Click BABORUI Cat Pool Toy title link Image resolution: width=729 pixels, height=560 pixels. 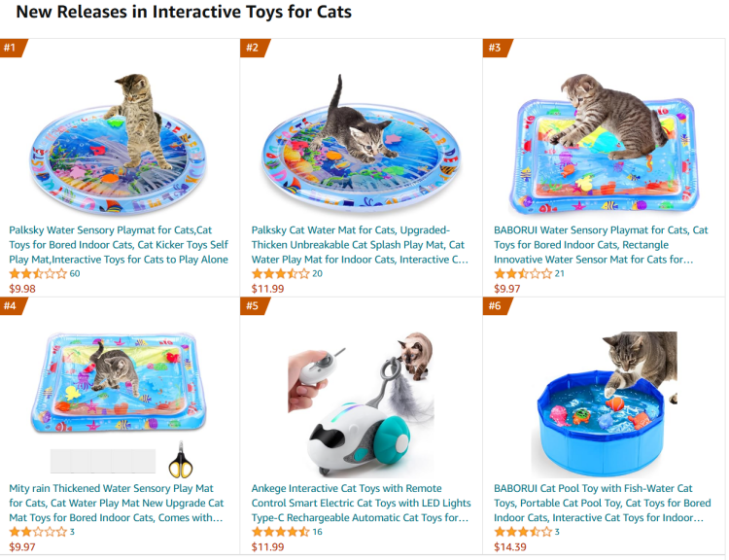tap(602, 503)
